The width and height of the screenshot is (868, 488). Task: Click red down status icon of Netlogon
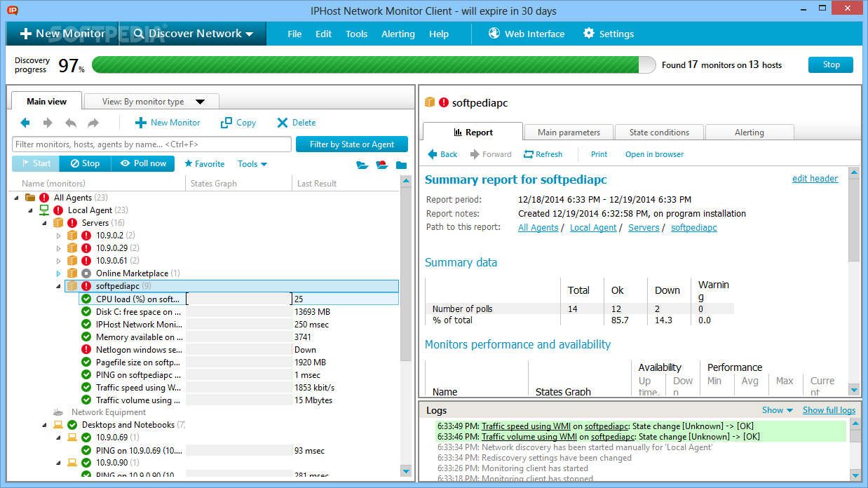point(86,349)
